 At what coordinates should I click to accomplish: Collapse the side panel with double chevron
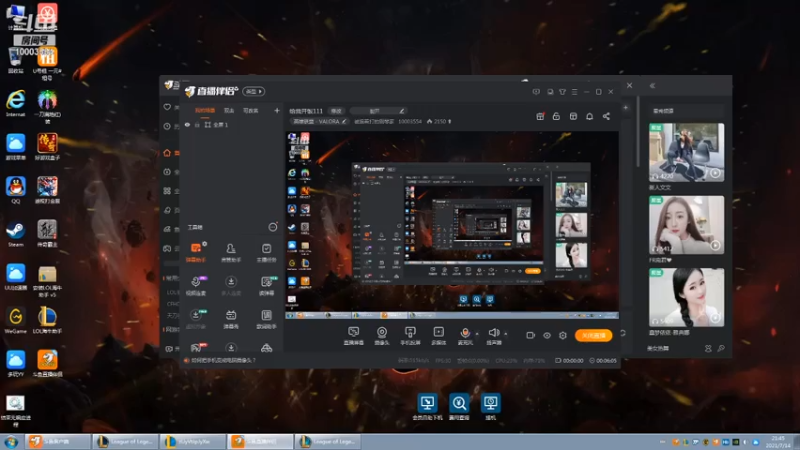click(652, 86)
